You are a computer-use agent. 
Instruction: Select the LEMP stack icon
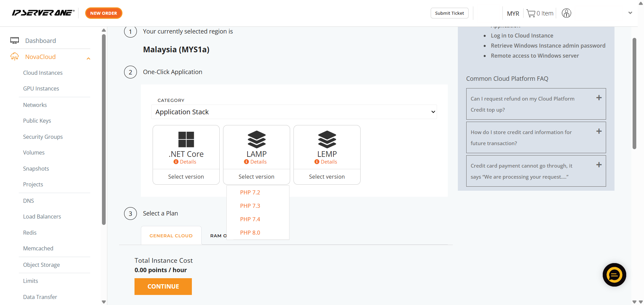coord(327,139)
